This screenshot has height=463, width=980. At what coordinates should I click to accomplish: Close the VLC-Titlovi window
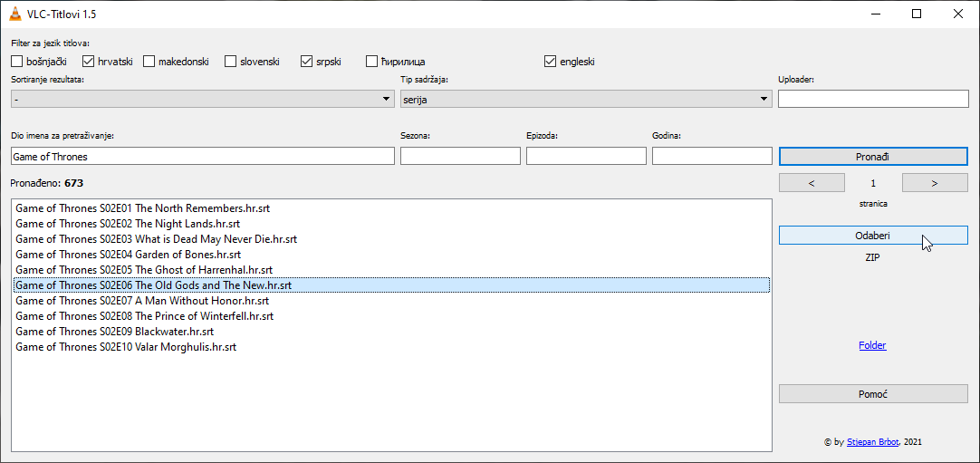[957, 14]
